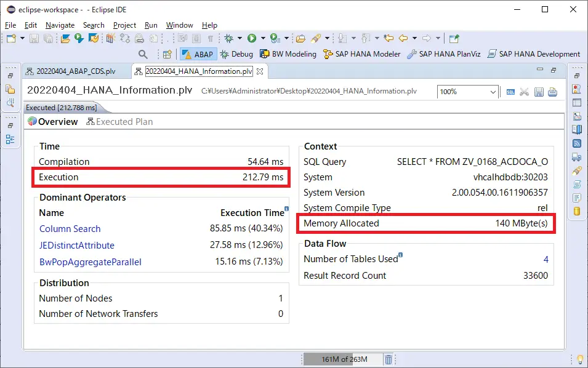The image size is (588, 368).
Task: Click the Last Edit Location arrow icon
Action: [x=389, y=38]
